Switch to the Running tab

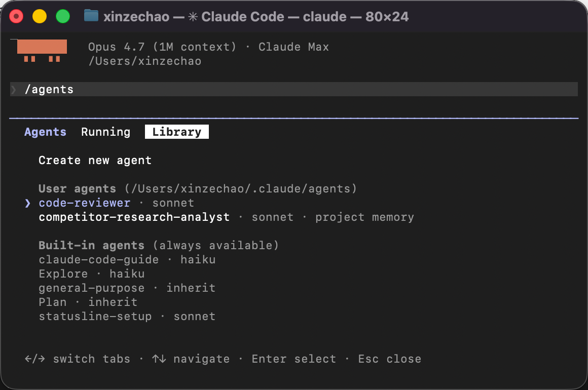106,132
